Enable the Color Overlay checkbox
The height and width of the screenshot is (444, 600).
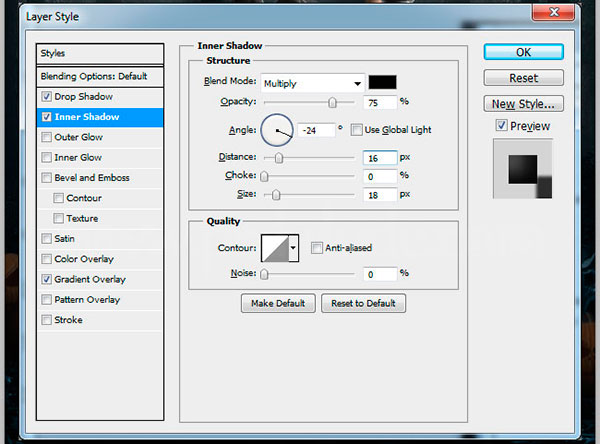[47, 259]
